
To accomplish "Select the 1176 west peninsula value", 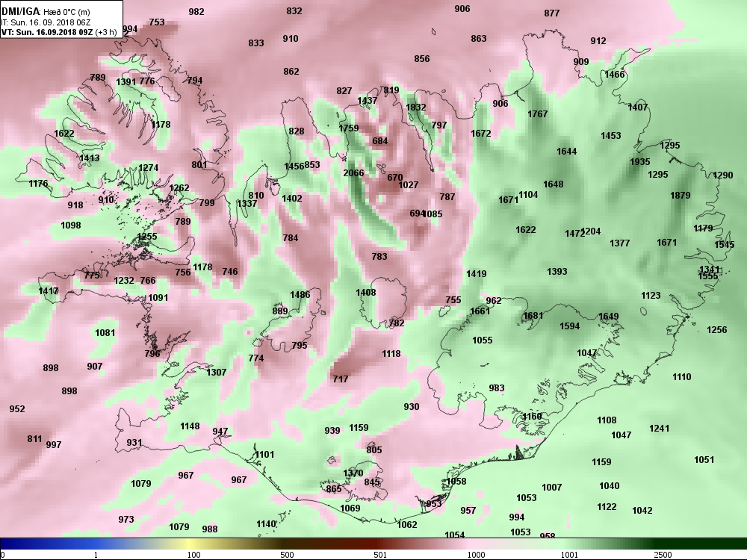I will coord(38,184).
